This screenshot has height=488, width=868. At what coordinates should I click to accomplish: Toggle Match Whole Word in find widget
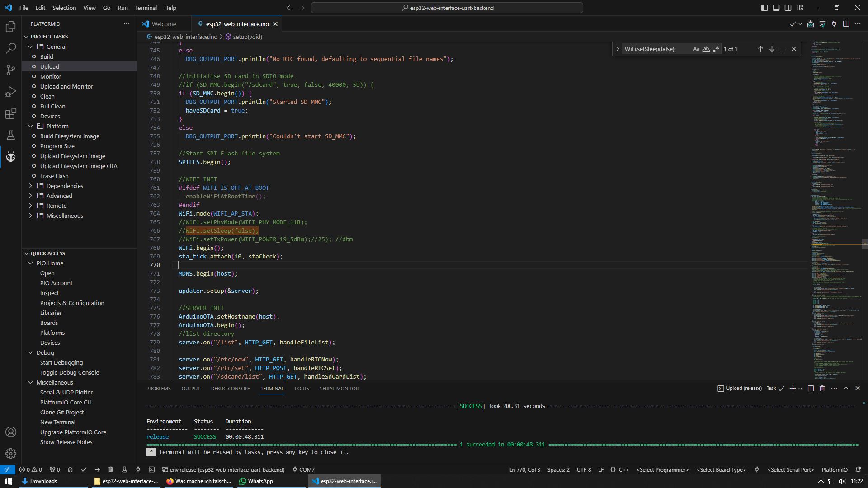tap(706, 49)
